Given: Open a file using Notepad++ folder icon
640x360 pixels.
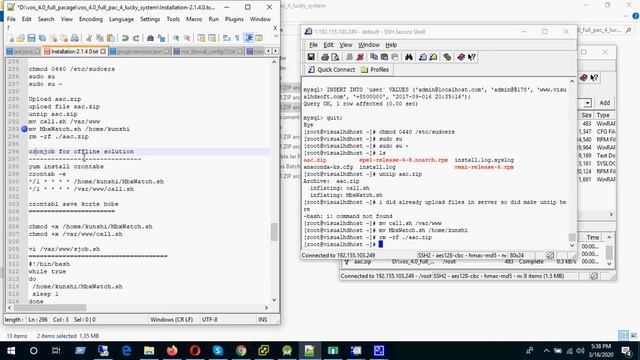Looking at the screenshot, I should point(20,38).
